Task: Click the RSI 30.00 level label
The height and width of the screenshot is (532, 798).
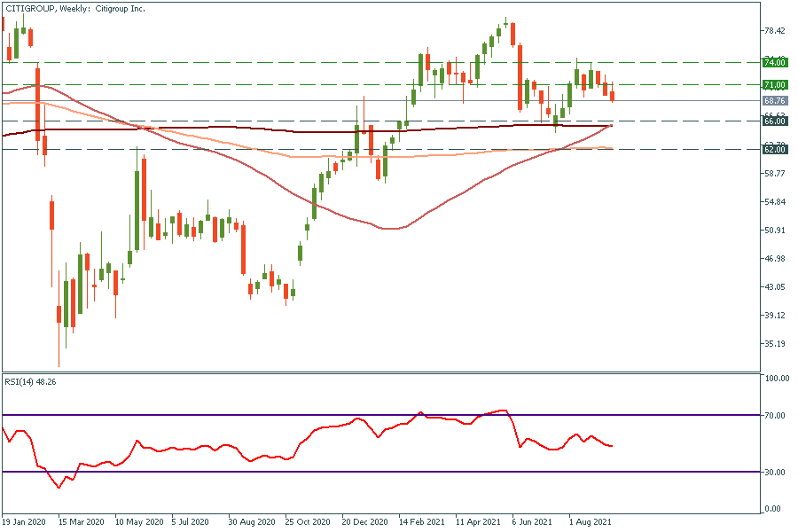Action: [x=777, y=472]
